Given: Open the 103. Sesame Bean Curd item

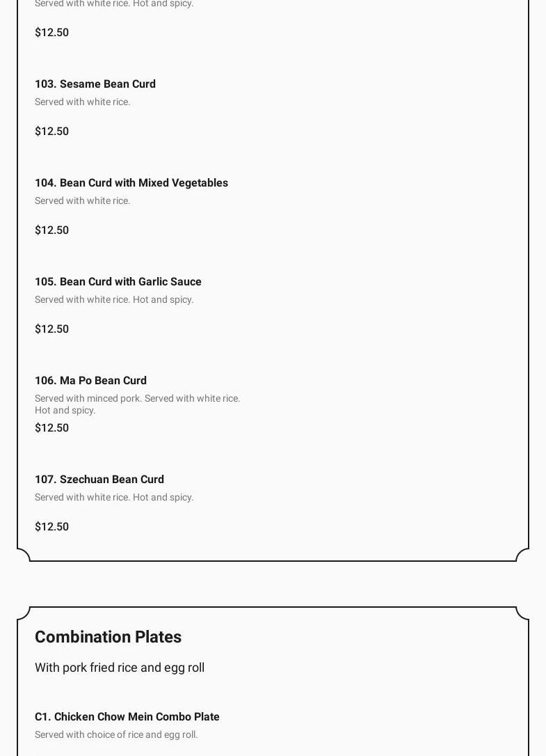Looking at the screenshot, I should click(95, 84).
